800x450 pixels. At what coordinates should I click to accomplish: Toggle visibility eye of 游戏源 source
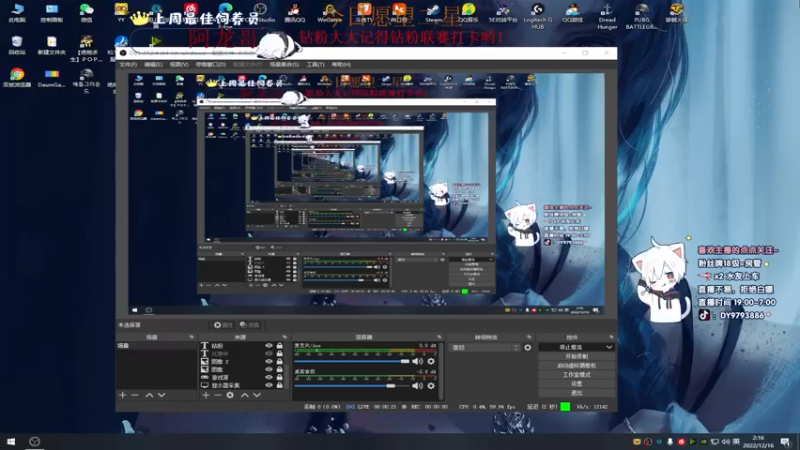(269, 378)
